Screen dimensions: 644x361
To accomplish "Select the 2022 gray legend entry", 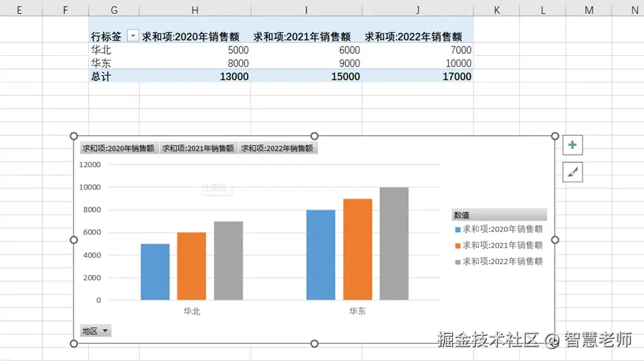I will [499, 261].
